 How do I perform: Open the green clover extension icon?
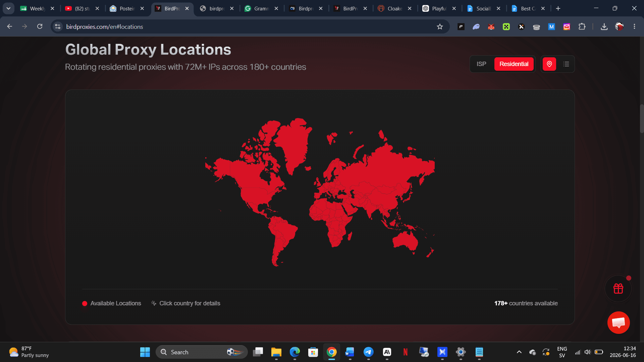[x=506, y=26]
